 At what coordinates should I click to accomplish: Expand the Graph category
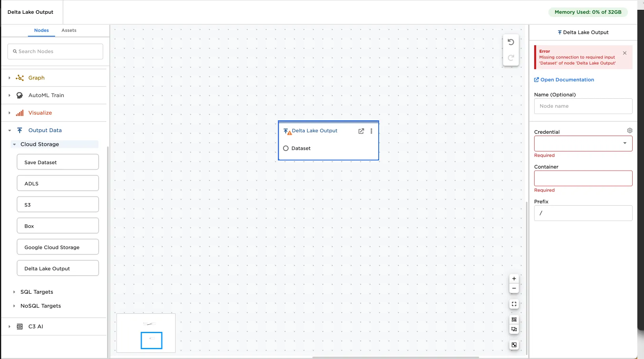tap(9, 77)
